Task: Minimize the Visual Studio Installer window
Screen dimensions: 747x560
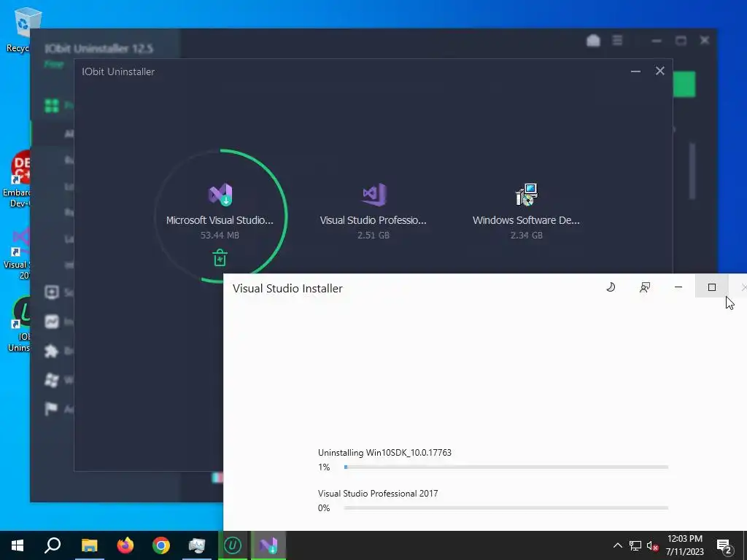Action: pos(678,287)
